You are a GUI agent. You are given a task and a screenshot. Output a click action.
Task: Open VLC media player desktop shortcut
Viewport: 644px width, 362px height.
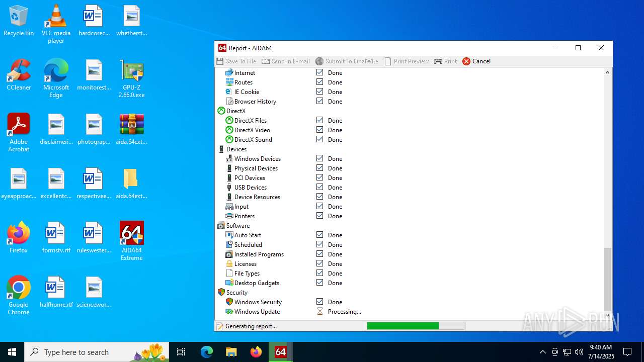[56, 24]
